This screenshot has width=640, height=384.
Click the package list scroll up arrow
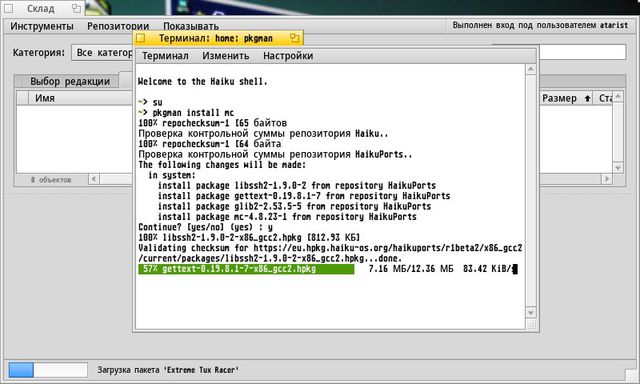(x=618, y=97)
